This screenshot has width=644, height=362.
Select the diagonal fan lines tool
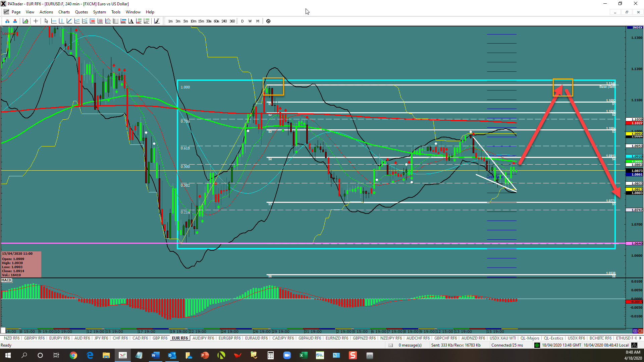pyautogui.click(x=108, y=21)
